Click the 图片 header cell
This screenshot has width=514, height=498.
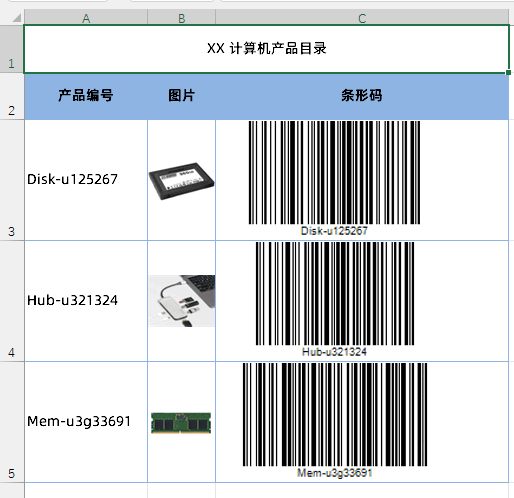[181, 96]
